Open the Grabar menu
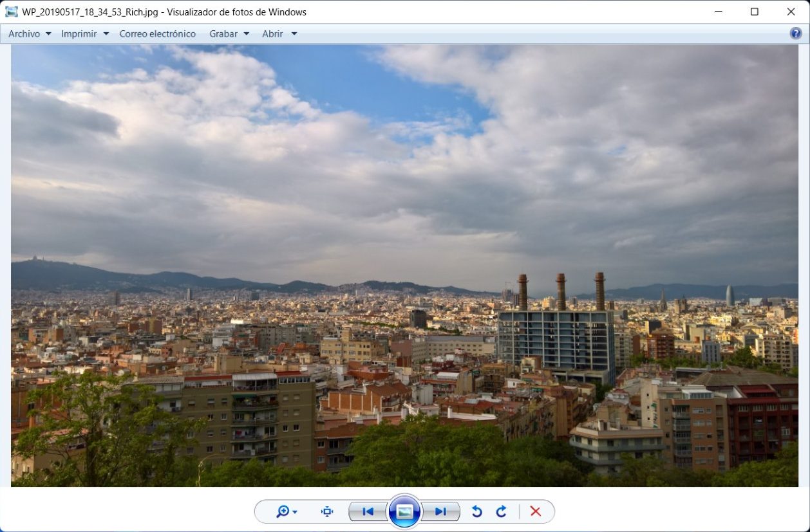The width and height of the screenshot is (810, 532). (x=229, y=33)
